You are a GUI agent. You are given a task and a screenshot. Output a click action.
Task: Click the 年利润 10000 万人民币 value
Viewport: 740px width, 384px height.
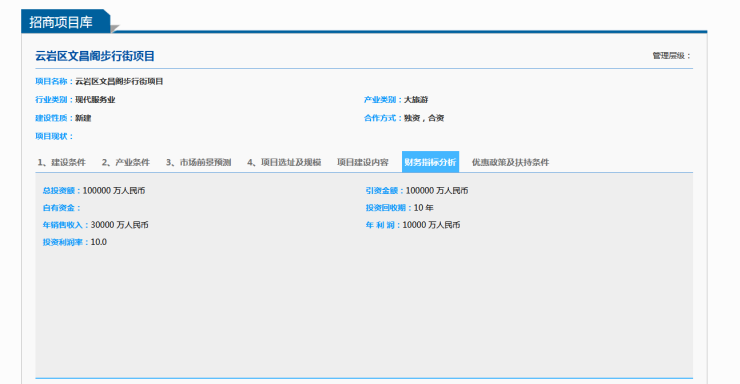(x=431, y=225)
